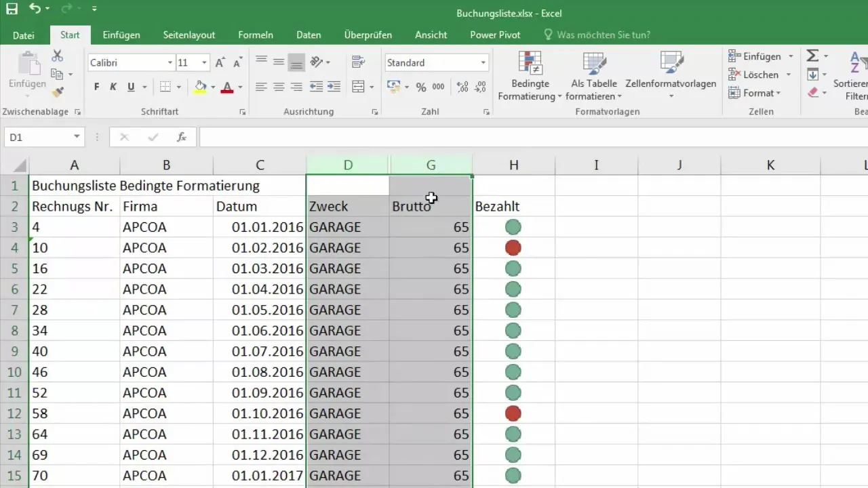Click the green circle in row 3
This screenshot has height=488, width=868.
tap(513, 227)
